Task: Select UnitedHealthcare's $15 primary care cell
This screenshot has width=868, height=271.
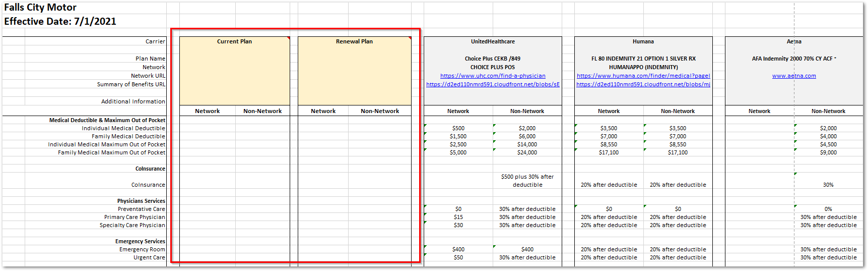Action: tap(458, 217)
